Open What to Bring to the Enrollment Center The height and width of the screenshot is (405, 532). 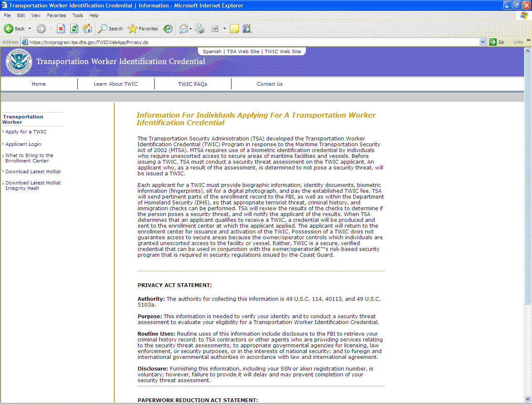(29, 158)
